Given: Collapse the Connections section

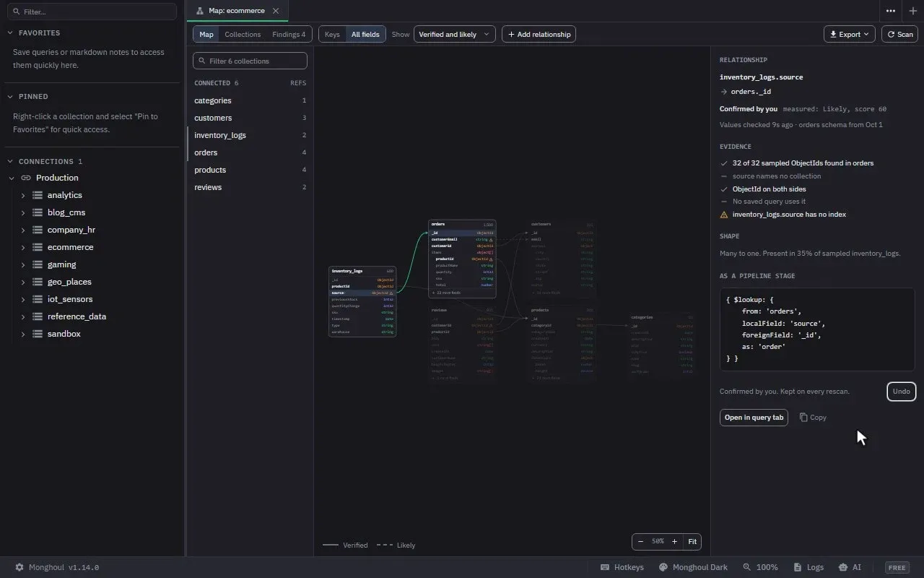Looking at the screenshot, I should pyautogui.click(x=11, y=162).
